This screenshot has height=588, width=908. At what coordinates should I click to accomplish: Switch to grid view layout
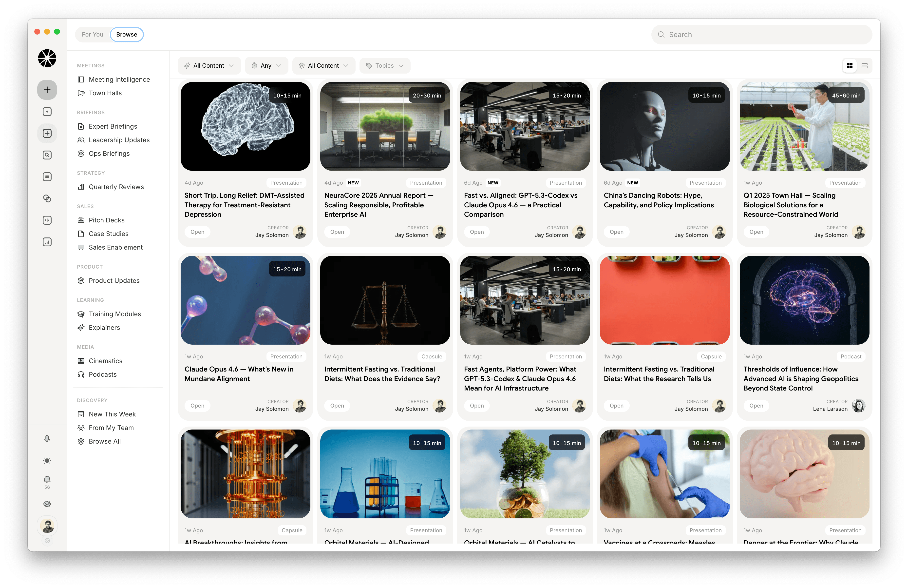coord(850,66)
